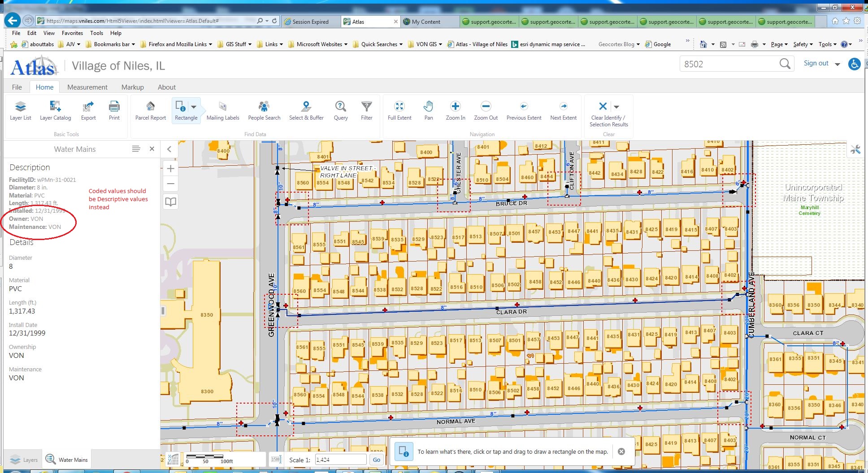
Task: Switch to the Session Expired browser tab
Action: click(311, 21)
